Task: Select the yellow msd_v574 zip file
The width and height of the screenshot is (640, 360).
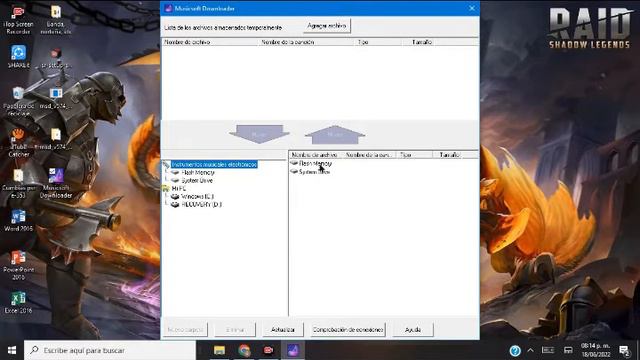Action: point(56,139)
